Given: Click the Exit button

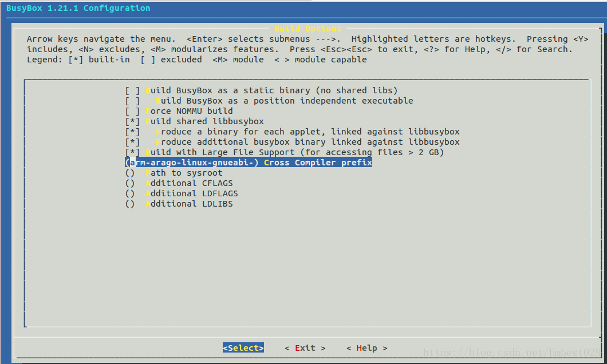Looking at the screenshot, I should pos(305,348).
